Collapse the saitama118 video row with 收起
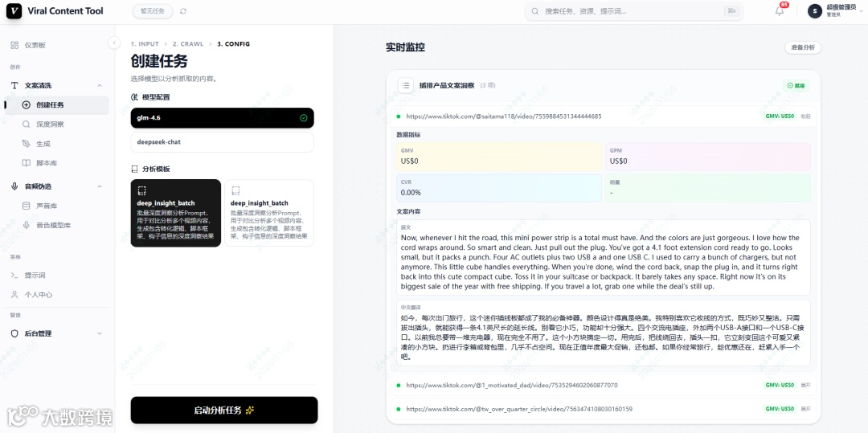 pos(805,116)
